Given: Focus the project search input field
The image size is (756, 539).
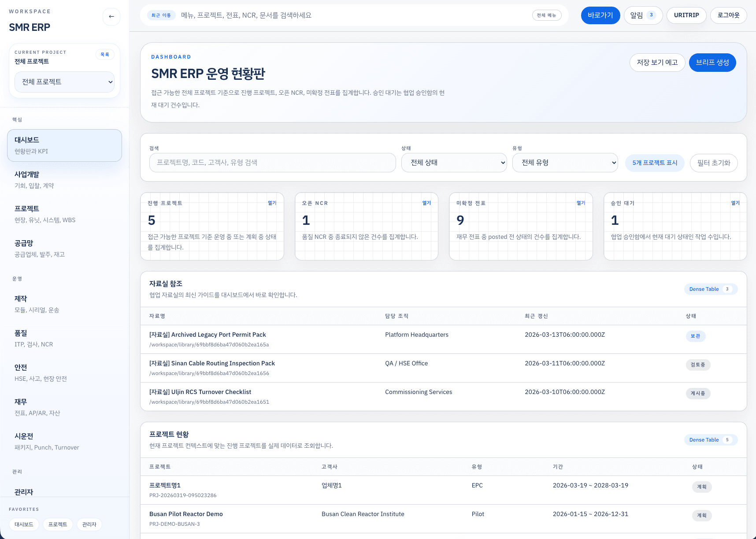Looking at the screenshot, I should click(x=272, y=163).
